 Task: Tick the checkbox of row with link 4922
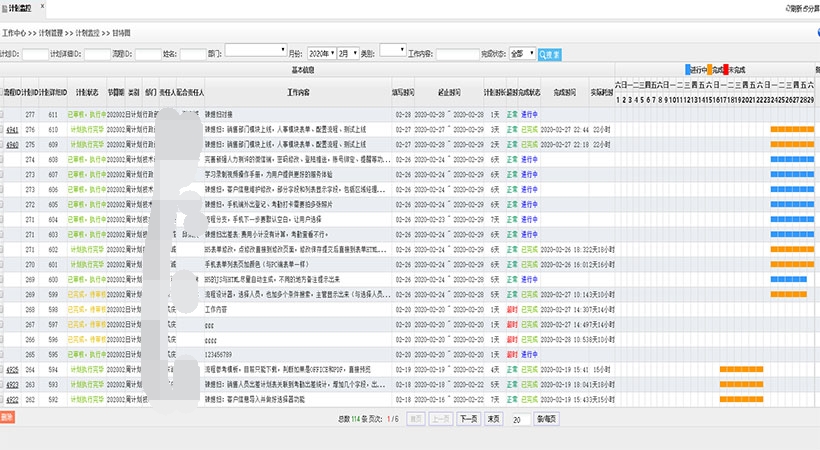tap(1, 400)
